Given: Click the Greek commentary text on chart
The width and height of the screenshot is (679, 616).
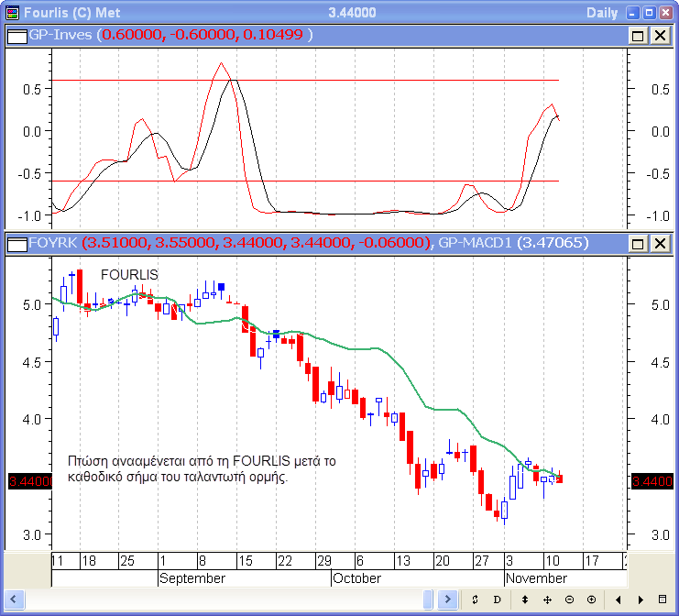Looking at the screenshot, I should pos(203,468).
